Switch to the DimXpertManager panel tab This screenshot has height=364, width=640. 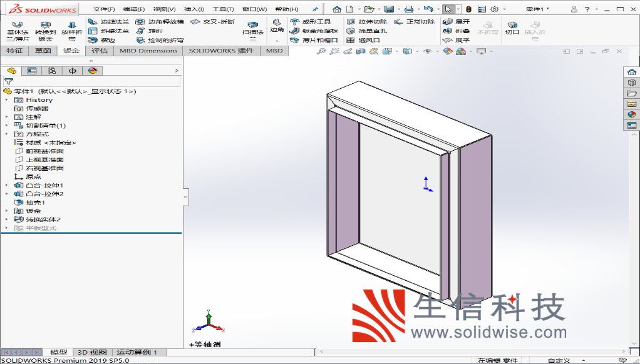tap(72, 71)
